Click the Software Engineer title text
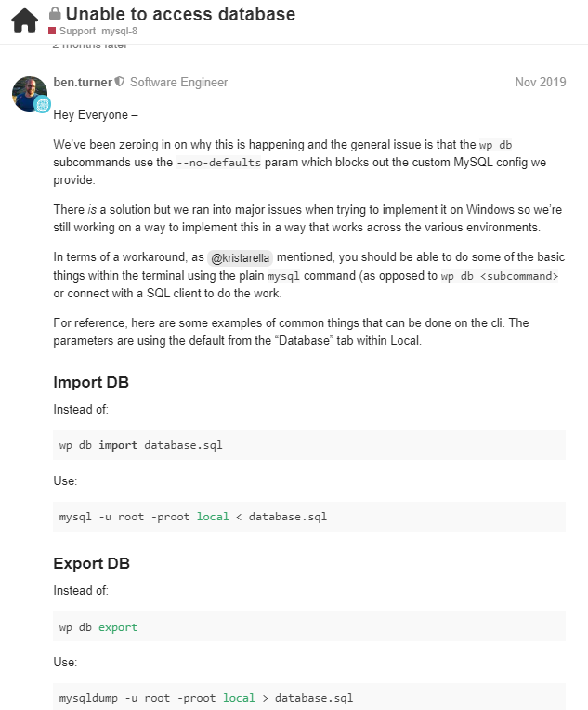The width and height of the screenshot is (588, 710). (178, 83)
